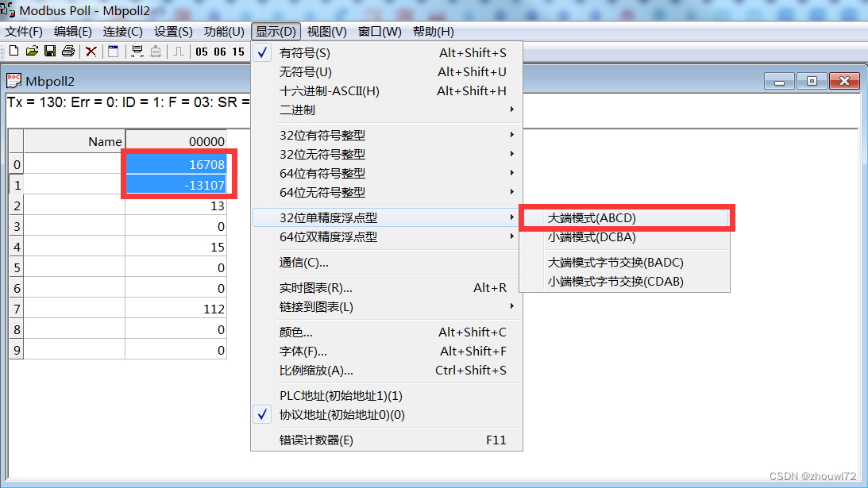Click the Save floppy disk icon
This screenshot has width=868, height=488.
point(50,52)
